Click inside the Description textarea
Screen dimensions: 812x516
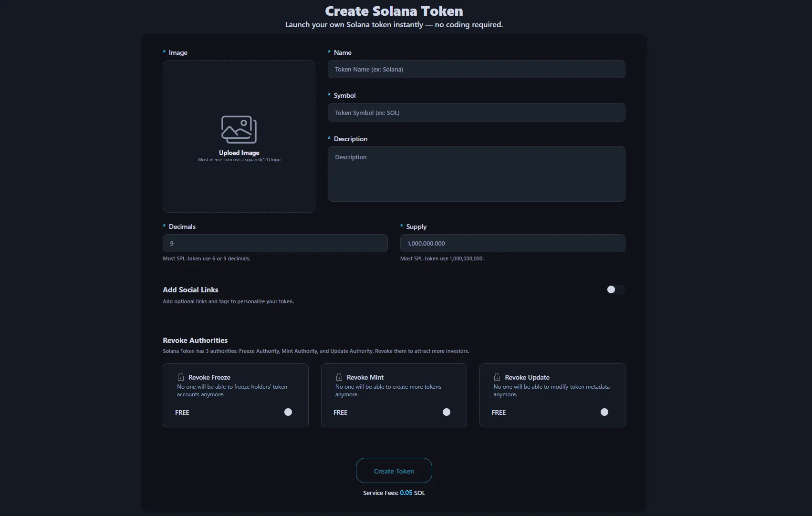[476, 174]
